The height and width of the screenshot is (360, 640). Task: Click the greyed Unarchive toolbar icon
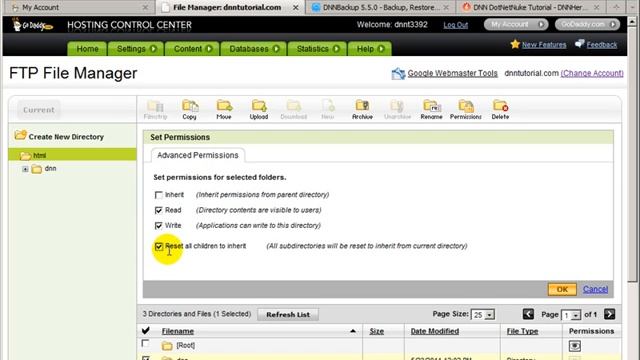coord(397,109)
